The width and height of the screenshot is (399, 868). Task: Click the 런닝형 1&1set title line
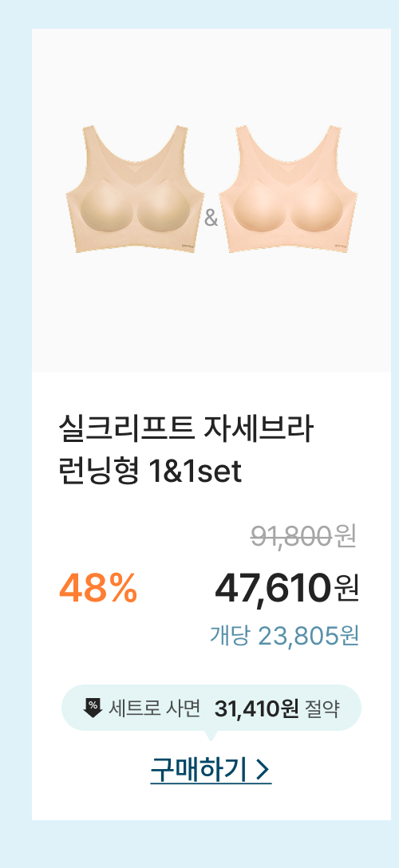[150, 472]
